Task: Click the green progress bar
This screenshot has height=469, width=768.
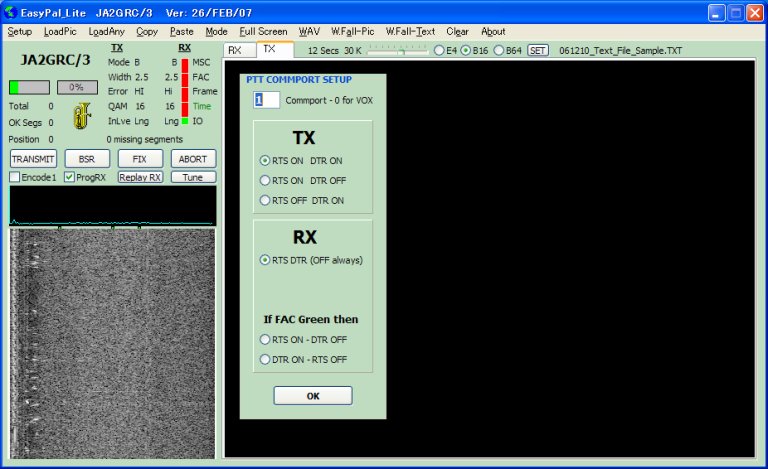Action: [29, 87]
